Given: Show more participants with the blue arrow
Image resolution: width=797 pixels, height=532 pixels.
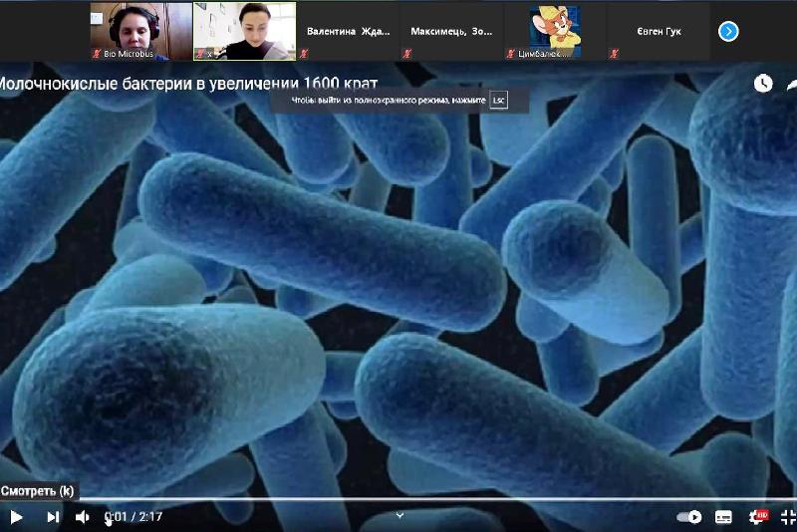Looking at the screenshot, I should 728,32.
